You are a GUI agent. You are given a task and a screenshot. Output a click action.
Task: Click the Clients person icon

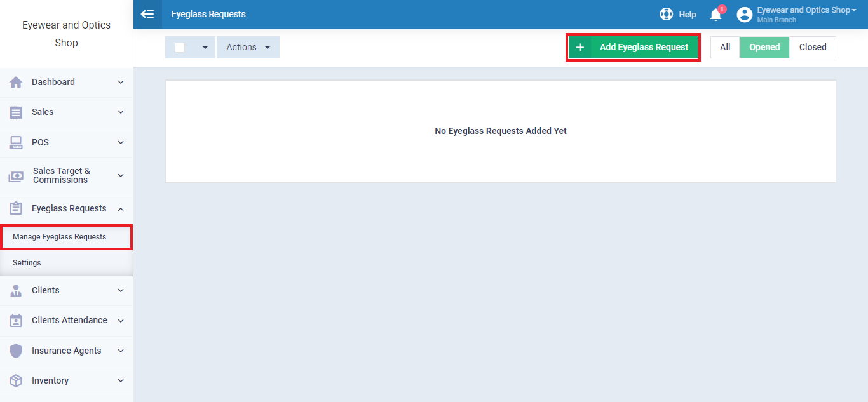(x=16, y=290)
